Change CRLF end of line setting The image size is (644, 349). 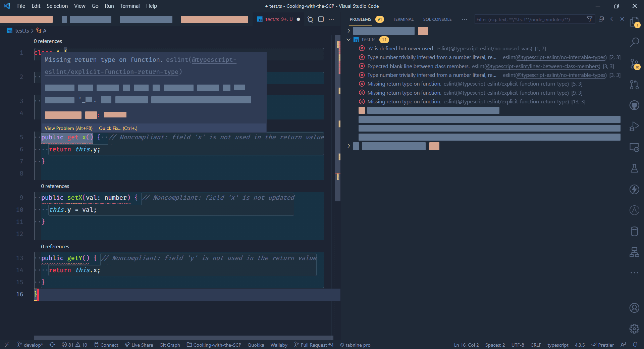pos(536,345)
